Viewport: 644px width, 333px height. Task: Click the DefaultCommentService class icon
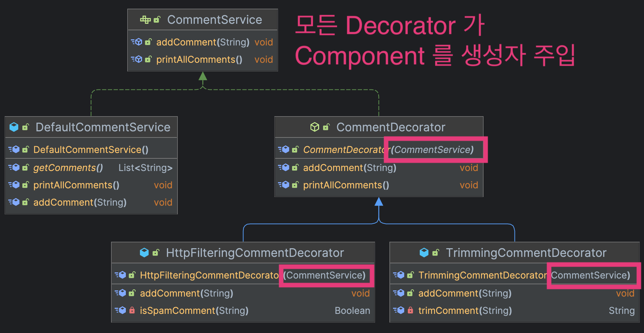pos(14,127)
